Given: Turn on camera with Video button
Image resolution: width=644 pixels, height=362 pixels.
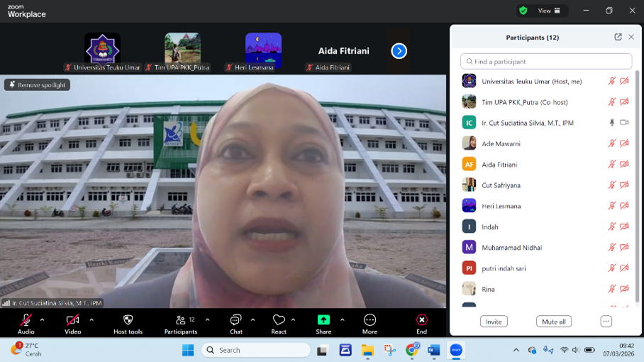Looking at the screenshot, I should pos(72,320).
